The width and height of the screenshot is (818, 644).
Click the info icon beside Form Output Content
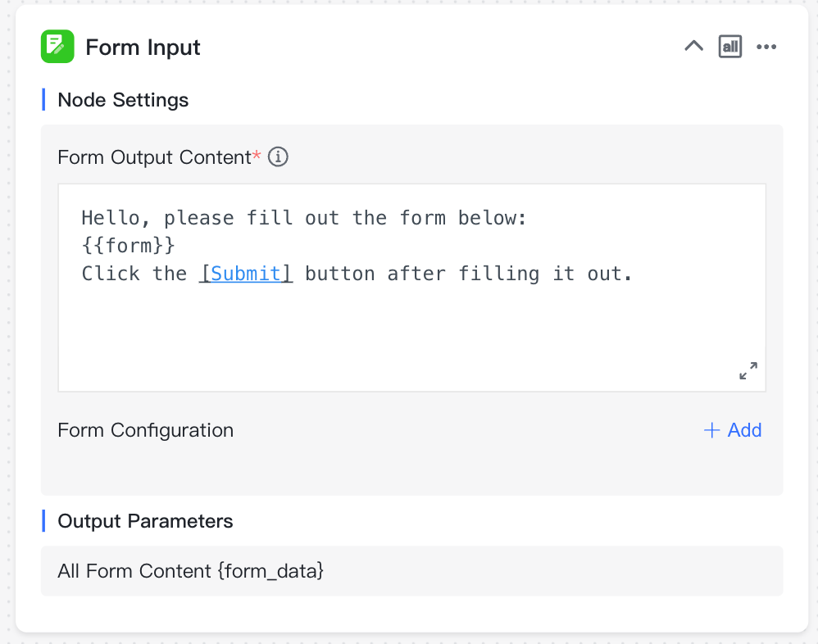pos(278,157)
